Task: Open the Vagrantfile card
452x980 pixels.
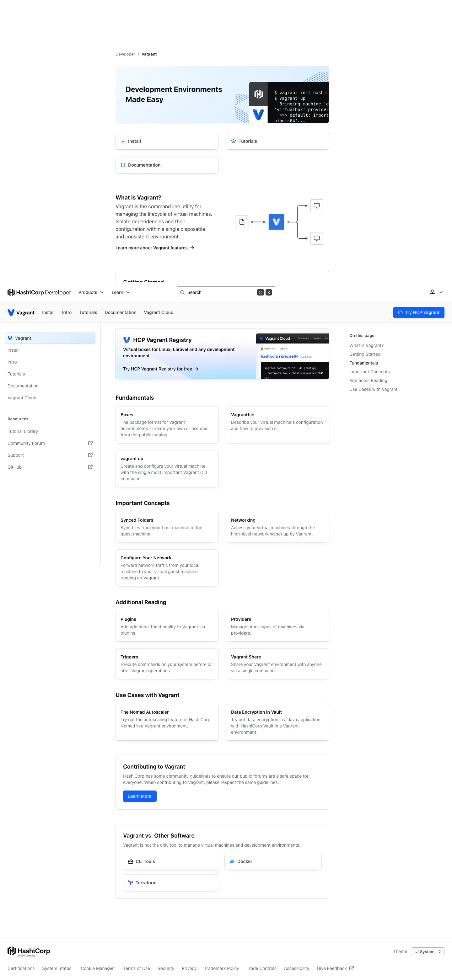Action: (x=277, y=424)
